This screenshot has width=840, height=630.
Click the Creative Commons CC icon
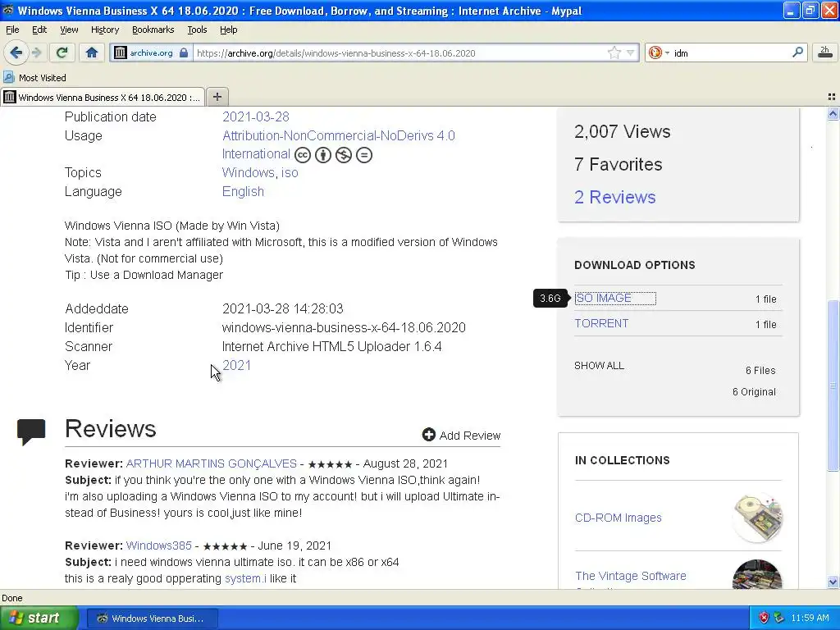(x=303, y=155)
